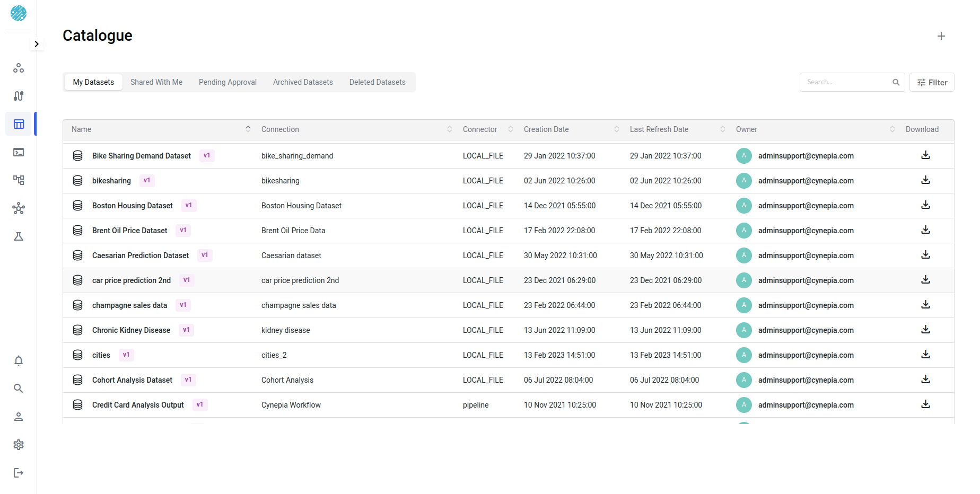Viewport: 980px width, 494px height.
Task: Download car price prediction 2nd dataset
Action: pyautogui.click(x=925, y=280)
